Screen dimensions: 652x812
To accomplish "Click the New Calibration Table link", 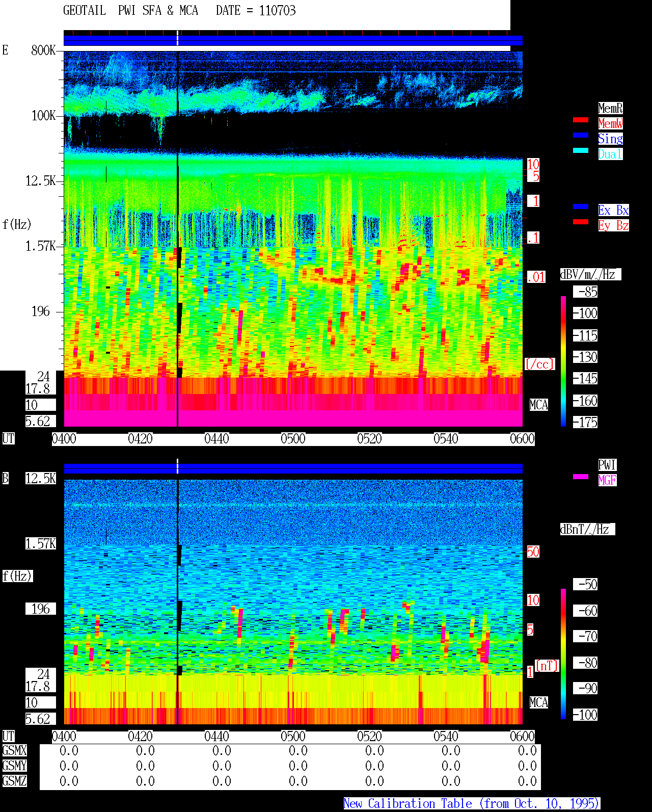I will [x=472, y=804].
